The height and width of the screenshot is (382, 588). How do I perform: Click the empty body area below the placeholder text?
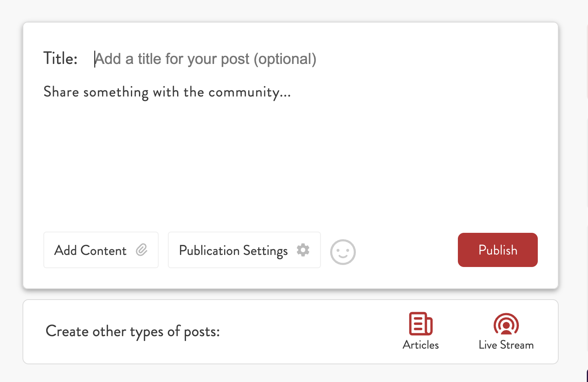coord(290,161)
